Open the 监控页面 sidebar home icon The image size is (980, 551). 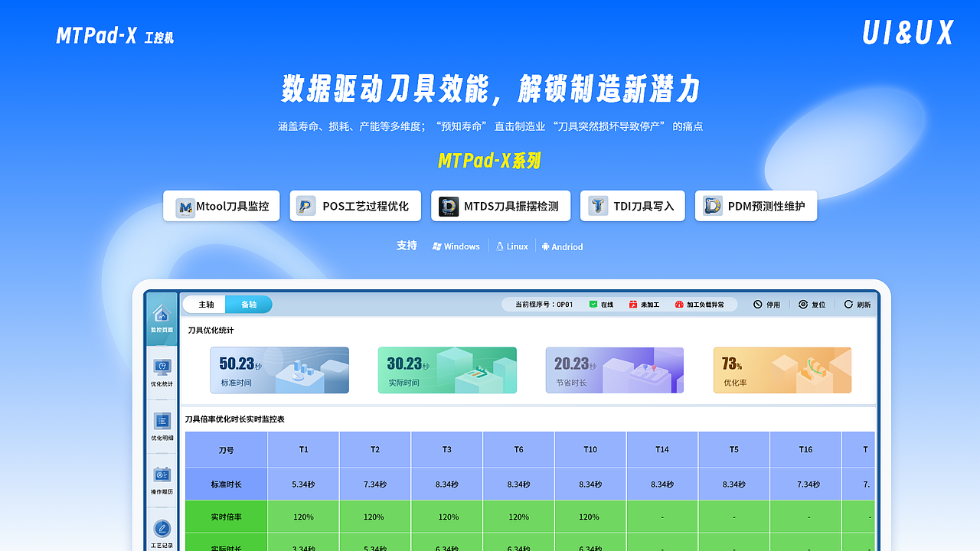tap(162, 314)
